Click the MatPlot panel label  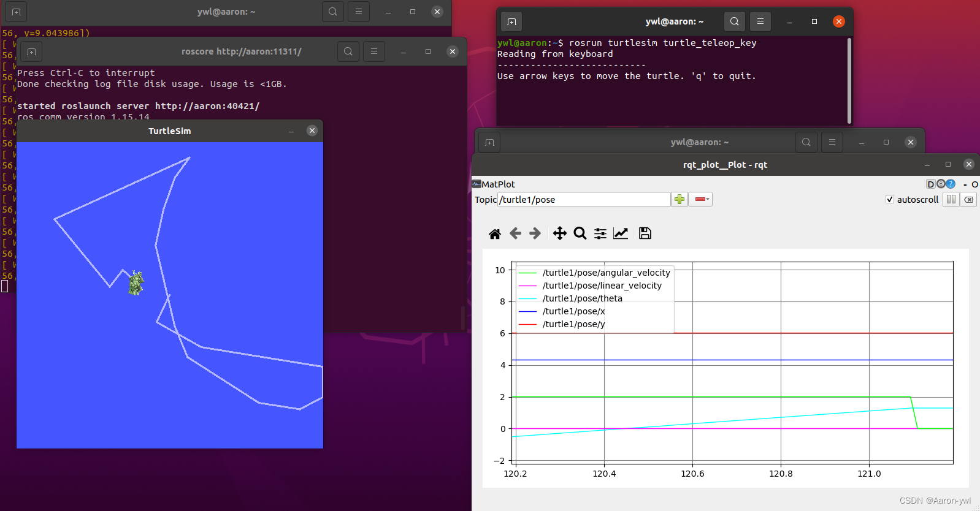coord(498,184)
